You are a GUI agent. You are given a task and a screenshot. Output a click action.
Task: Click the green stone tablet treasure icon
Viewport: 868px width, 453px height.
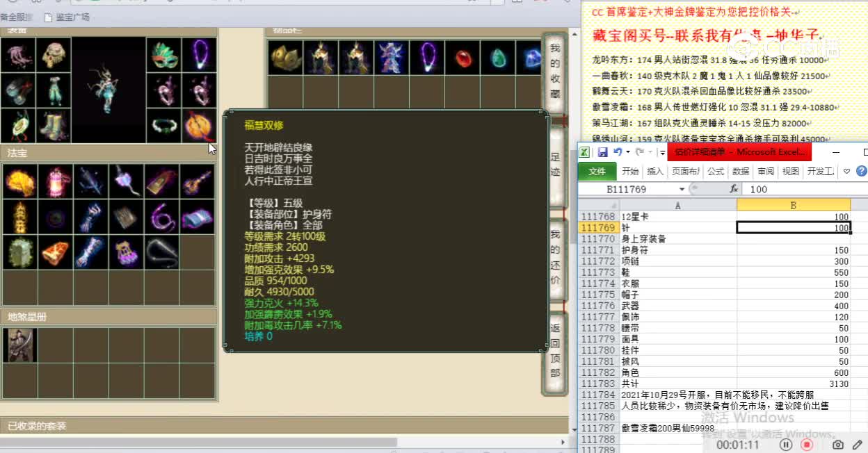tap(19, 252)
